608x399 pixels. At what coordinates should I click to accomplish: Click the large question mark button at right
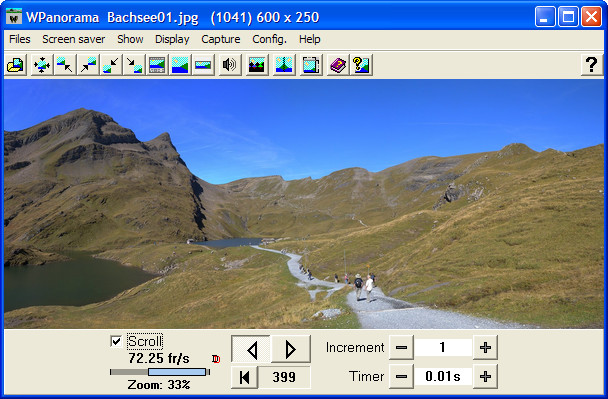coord(592,64)
